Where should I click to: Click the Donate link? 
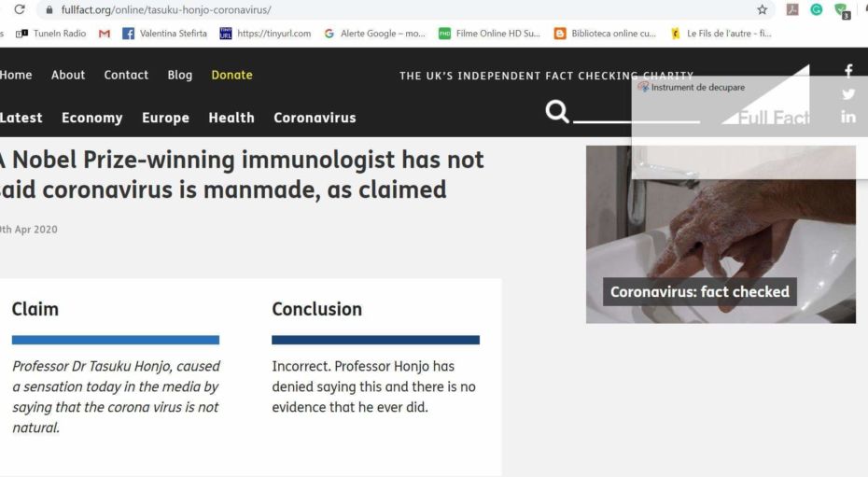tap(232, 75)
